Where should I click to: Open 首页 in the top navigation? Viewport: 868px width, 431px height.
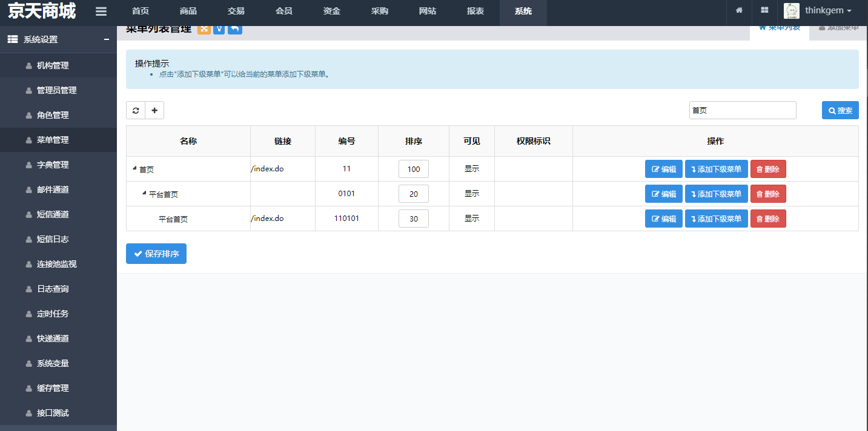tap(141, 11)
